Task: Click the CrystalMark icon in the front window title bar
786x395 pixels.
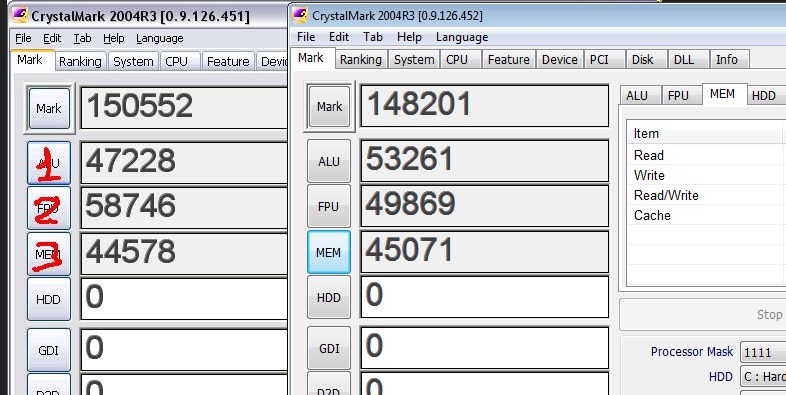Action: click(x=300, y=15)
